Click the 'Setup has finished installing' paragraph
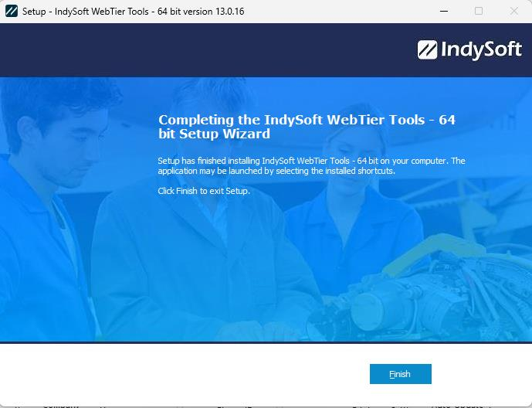Screen dimensions: 532x408 (311, 165)
